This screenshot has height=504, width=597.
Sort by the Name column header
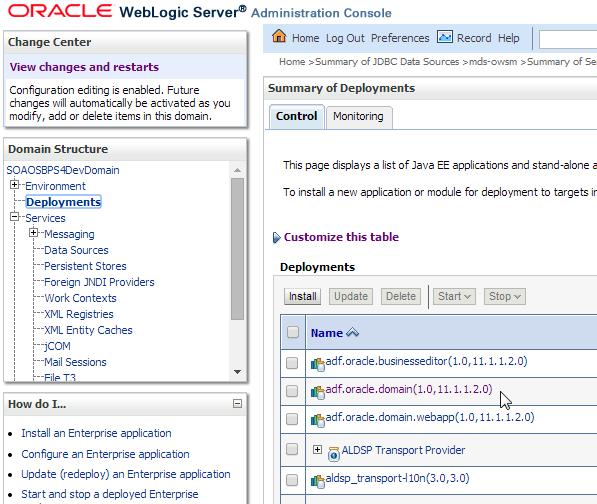pyautogui.click(x=327, y=333)
